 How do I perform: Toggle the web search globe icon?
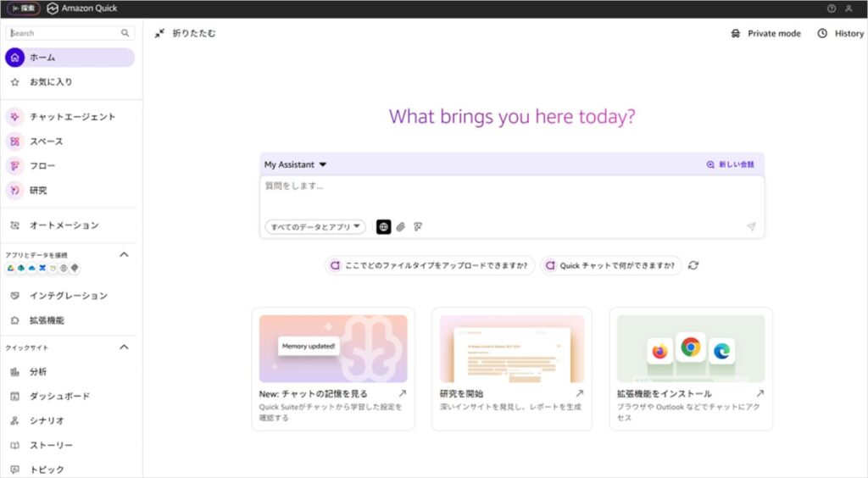(384, 227)
